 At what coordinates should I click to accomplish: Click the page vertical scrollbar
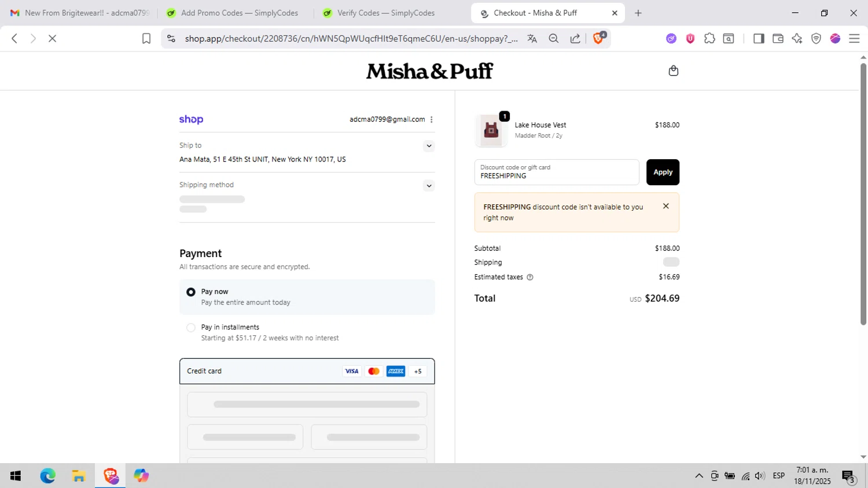coord(863,194)
